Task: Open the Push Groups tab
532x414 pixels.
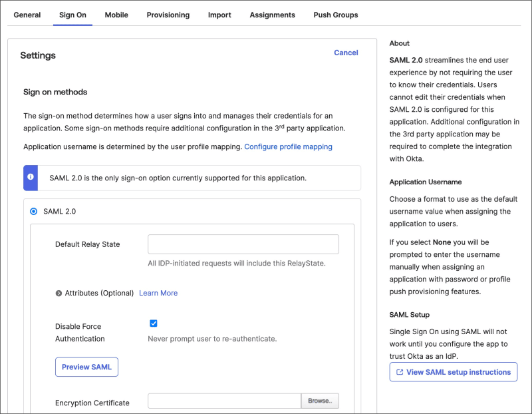Action: [336, 15]
